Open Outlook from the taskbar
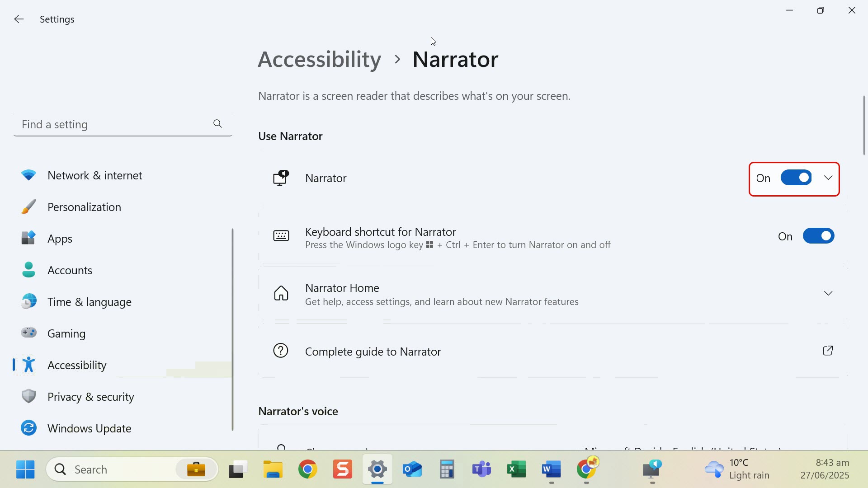868x488 pixels. [x=412, y=469]
